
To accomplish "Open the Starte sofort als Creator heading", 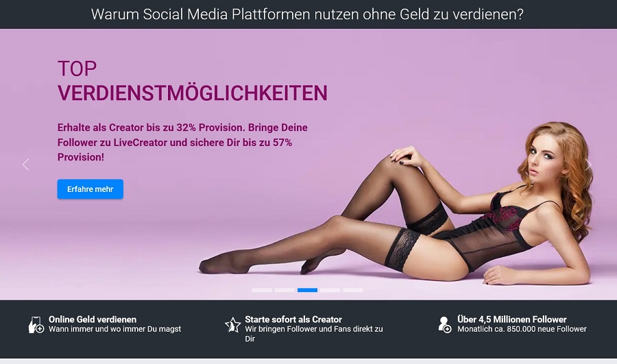I will [293, 319].
